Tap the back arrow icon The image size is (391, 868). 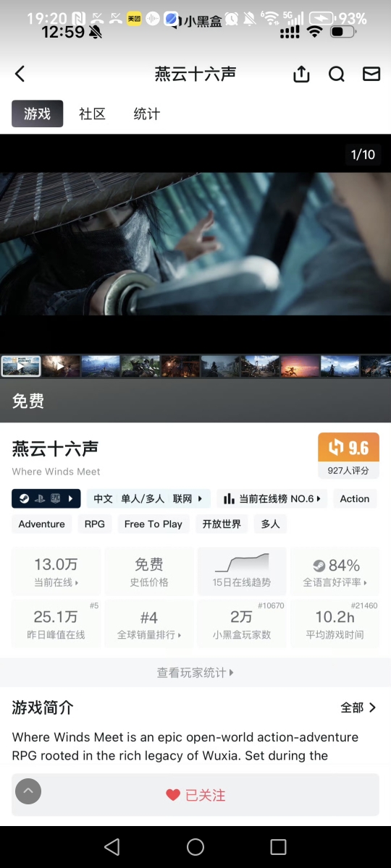pos(20,74)
